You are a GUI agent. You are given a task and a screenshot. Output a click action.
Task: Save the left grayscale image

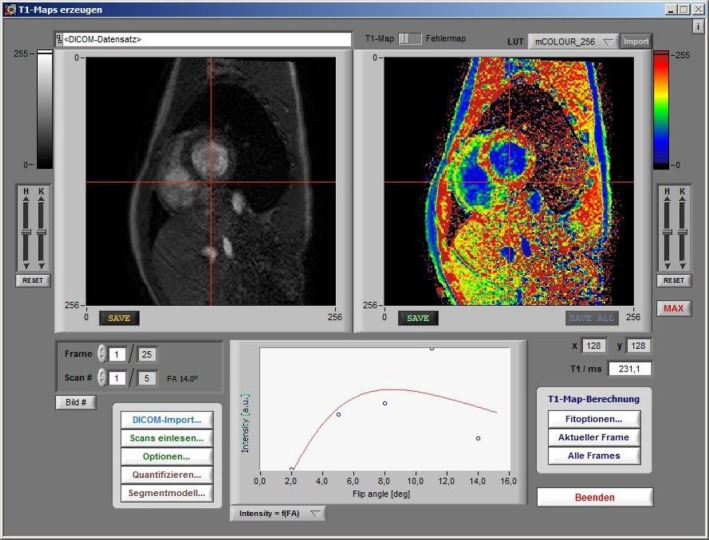tap(119, 318)
